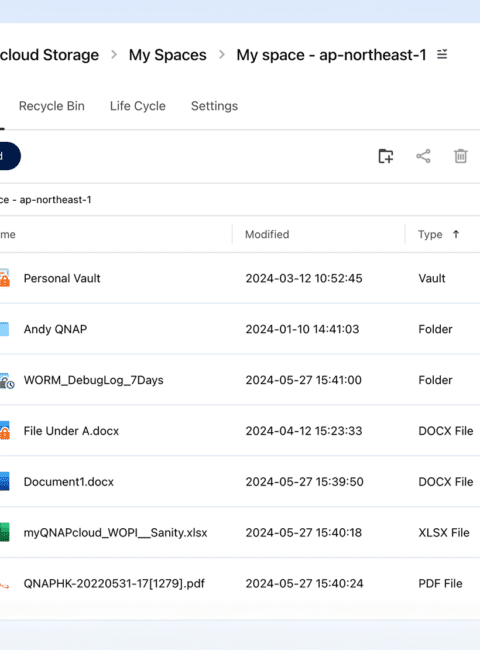The image size is (480, 650).
Task: Click the XLSX File type cell
Action: tap(444, 533)
